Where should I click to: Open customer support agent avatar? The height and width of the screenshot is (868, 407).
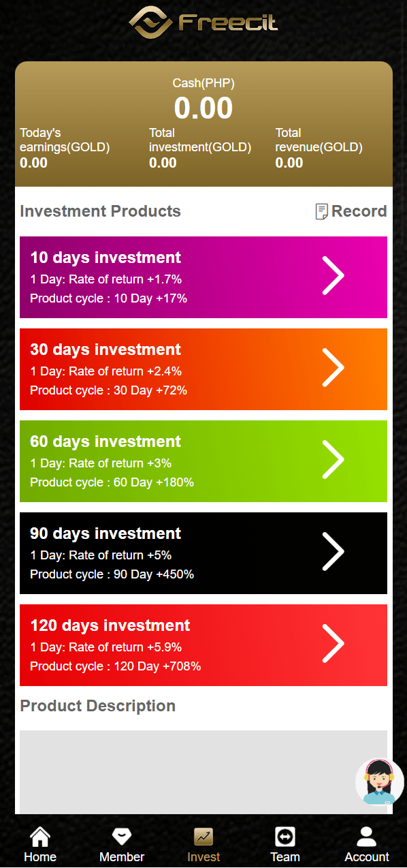tap(380, 781)
